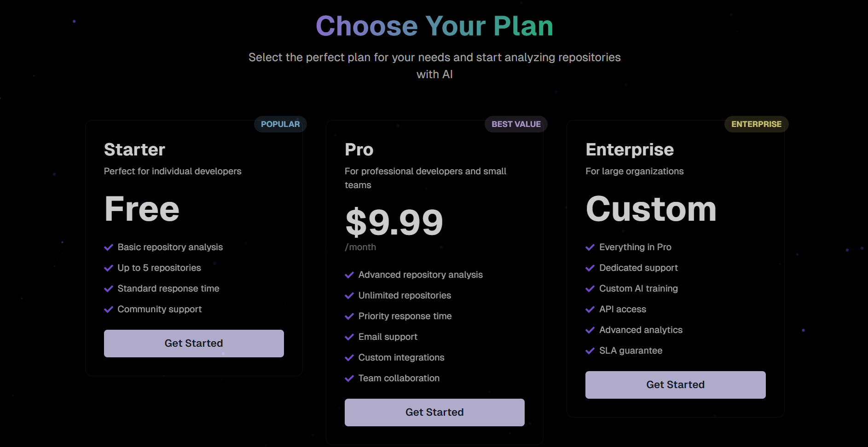Image resolution: width=868 pixels, height=447 pixels.
Task: Click the checkmark next to Unlimited repositories
Action: (349, 296)
